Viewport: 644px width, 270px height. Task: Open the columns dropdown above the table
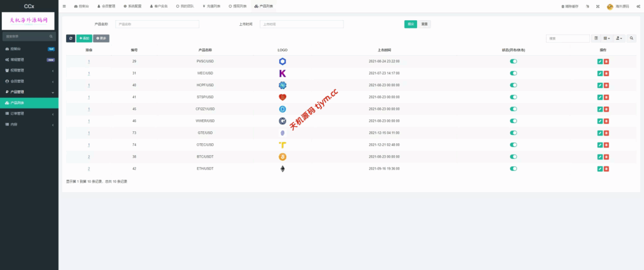point(607,38)
